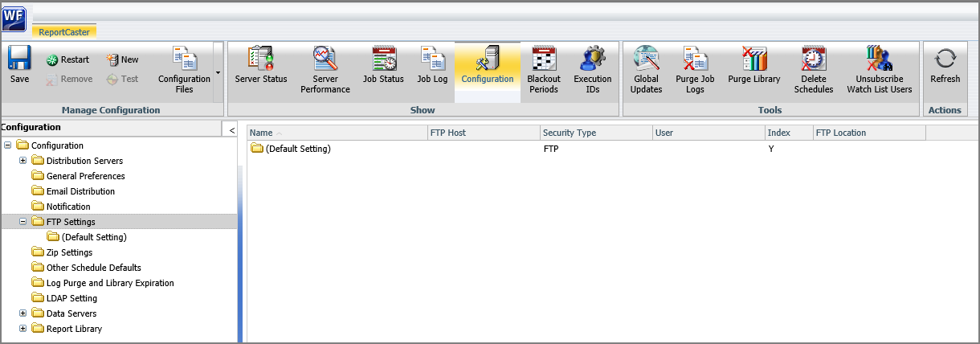Click the blue tree panel scrollbar

point(240,255)
